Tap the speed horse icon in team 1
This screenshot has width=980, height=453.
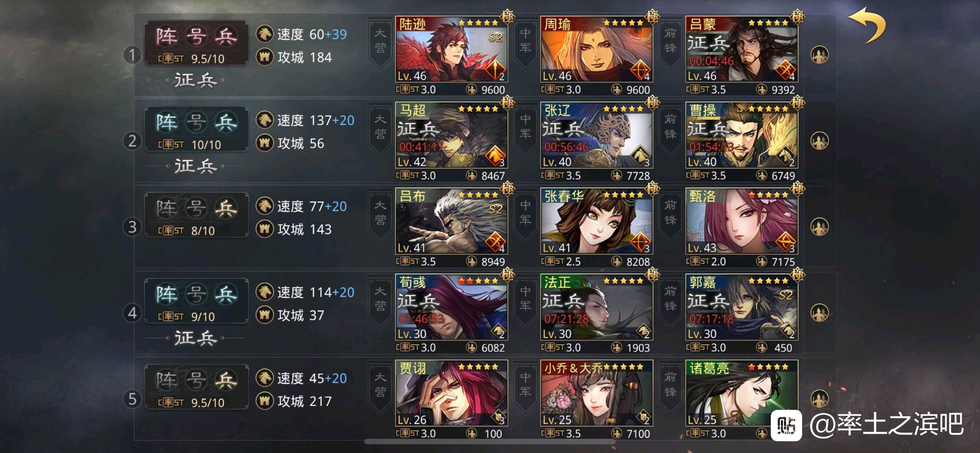coord(265,34)
